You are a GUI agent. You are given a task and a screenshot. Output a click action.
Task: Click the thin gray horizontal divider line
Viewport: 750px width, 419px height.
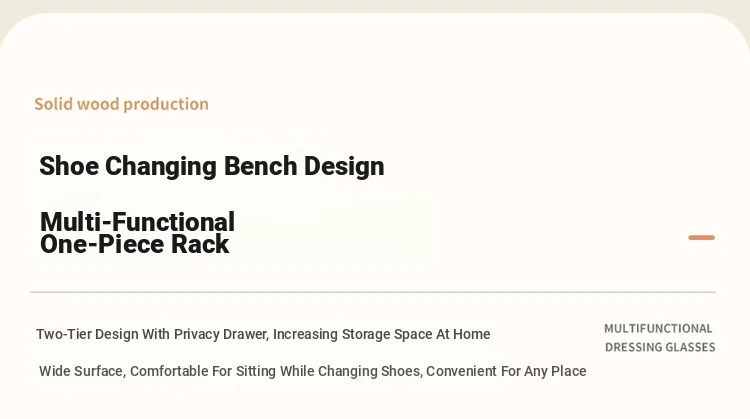(373, 292)
